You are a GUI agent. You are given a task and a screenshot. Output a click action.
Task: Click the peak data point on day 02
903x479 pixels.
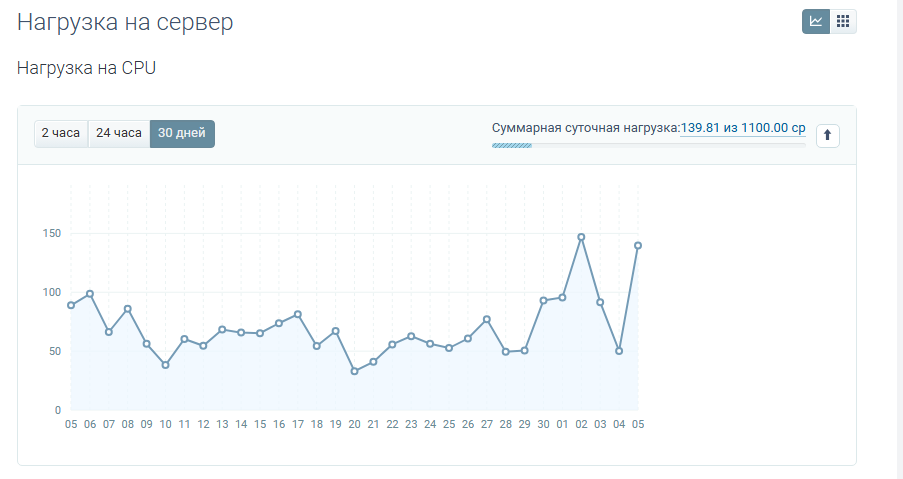tap(581, 237)
